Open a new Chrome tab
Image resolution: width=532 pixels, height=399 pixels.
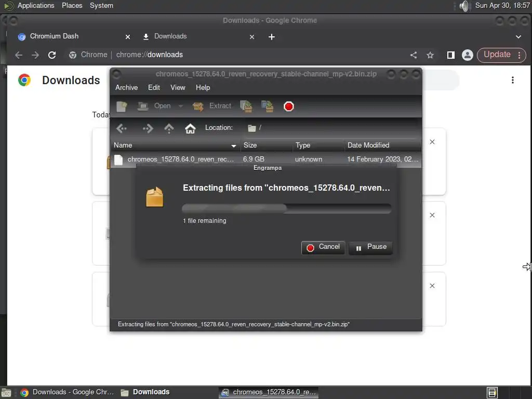271,37
